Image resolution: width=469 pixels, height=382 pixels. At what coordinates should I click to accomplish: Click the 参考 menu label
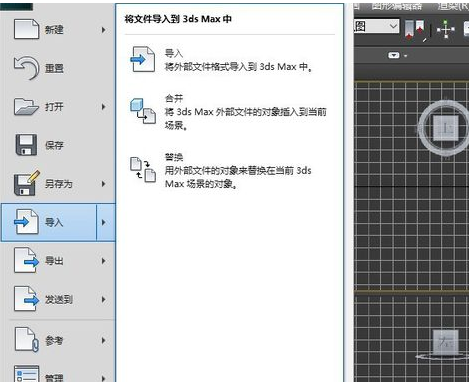point(54,340)
